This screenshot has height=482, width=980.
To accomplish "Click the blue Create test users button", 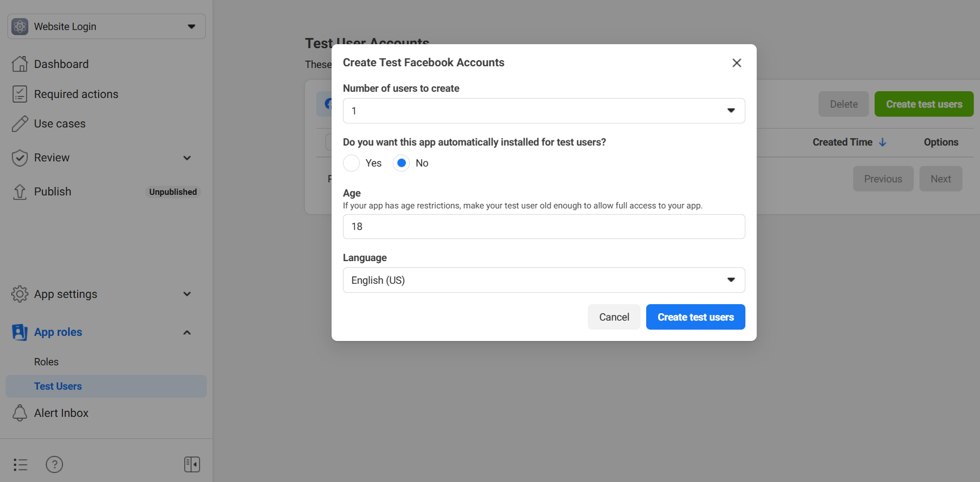I will pos(695,317).
